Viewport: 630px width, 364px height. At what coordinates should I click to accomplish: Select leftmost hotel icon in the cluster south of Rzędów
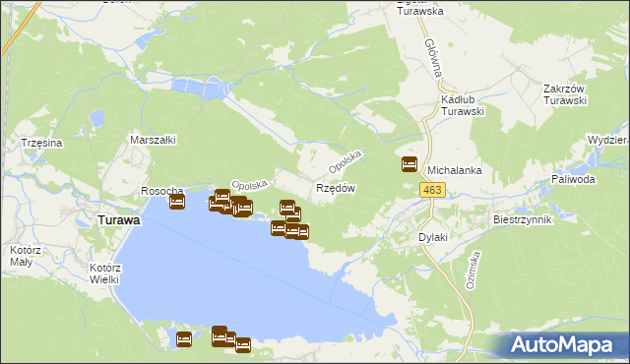278,228
